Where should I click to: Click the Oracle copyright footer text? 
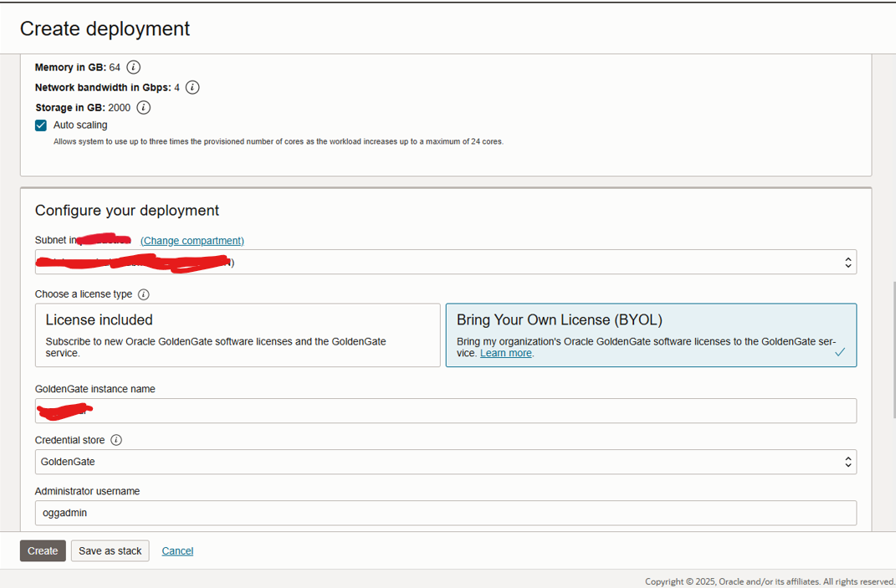point(769,581)
